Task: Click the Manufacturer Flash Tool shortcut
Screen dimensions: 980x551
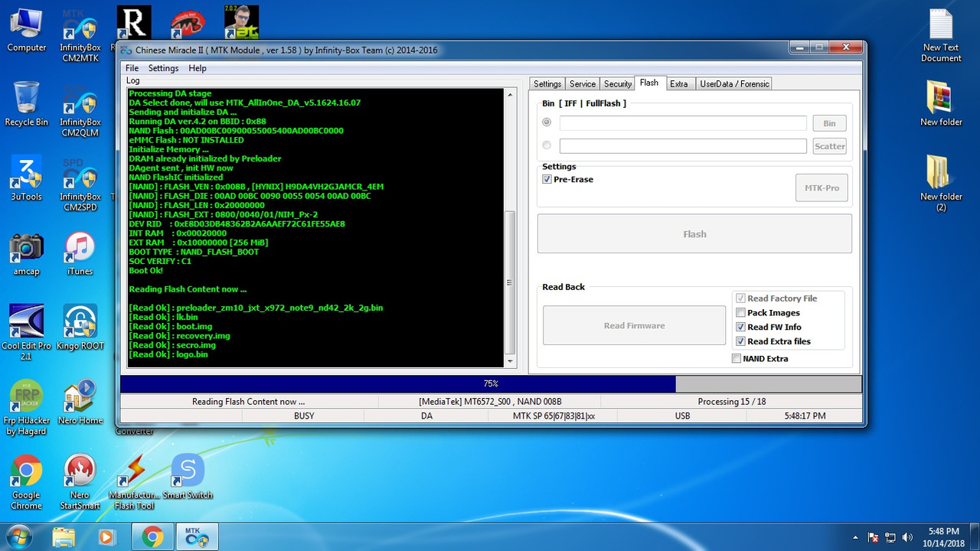Action: tap(135, 482)
